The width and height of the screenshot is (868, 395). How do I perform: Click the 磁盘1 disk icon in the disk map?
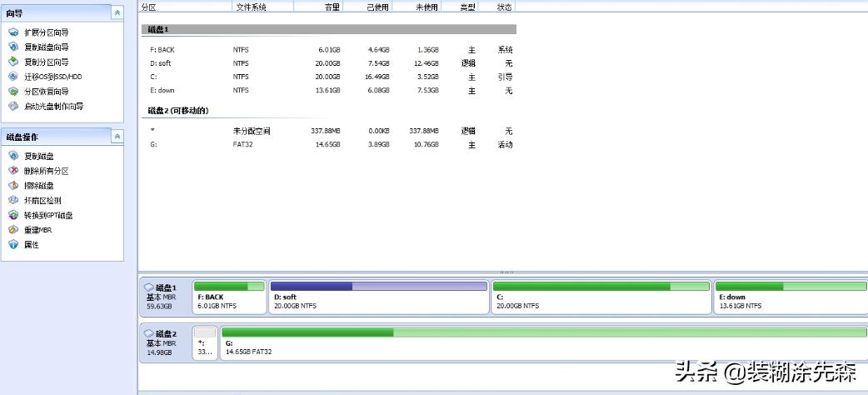click(x=148, y=287)
